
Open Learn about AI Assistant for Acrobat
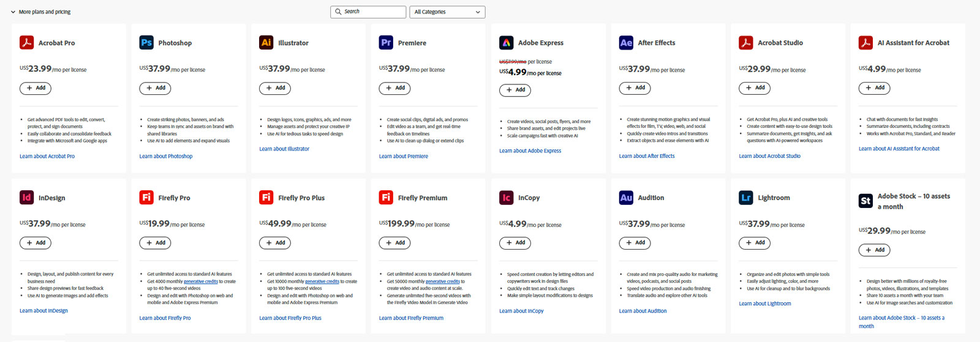coord(899,149)
